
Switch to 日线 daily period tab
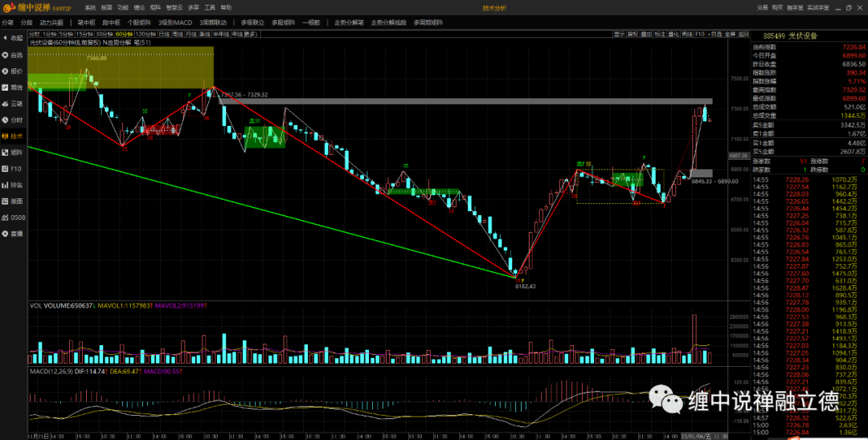click(165, 35)
